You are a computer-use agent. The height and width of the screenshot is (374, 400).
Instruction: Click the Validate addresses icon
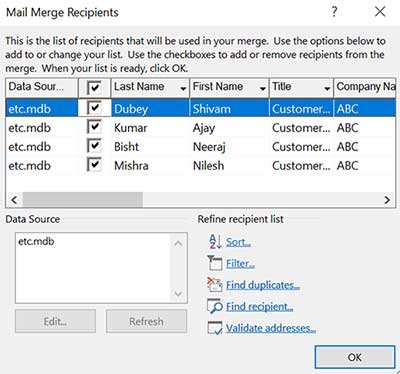coord(215,328)
